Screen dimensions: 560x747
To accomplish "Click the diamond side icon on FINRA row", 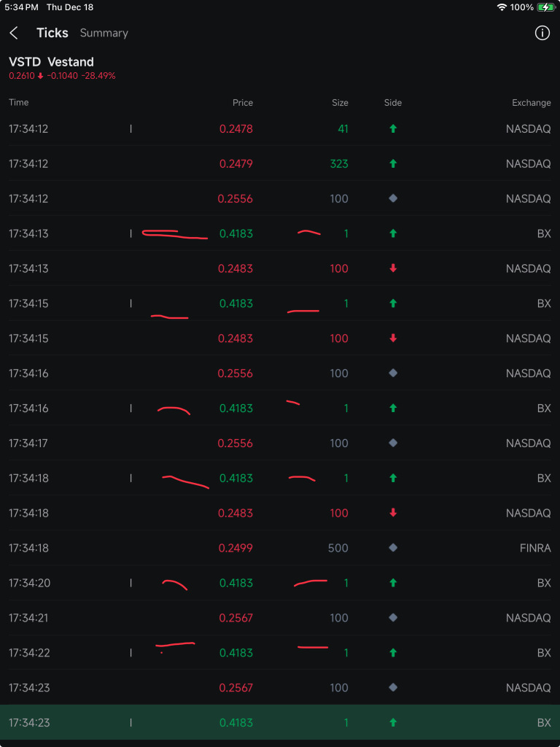I will point(393,548).
